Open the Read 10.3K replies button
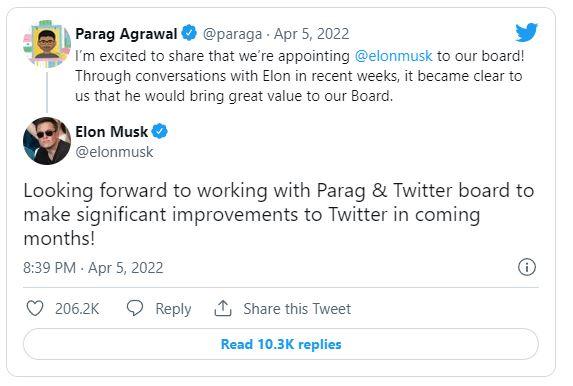This screenshot has height=386, width=573. point(281,344)
